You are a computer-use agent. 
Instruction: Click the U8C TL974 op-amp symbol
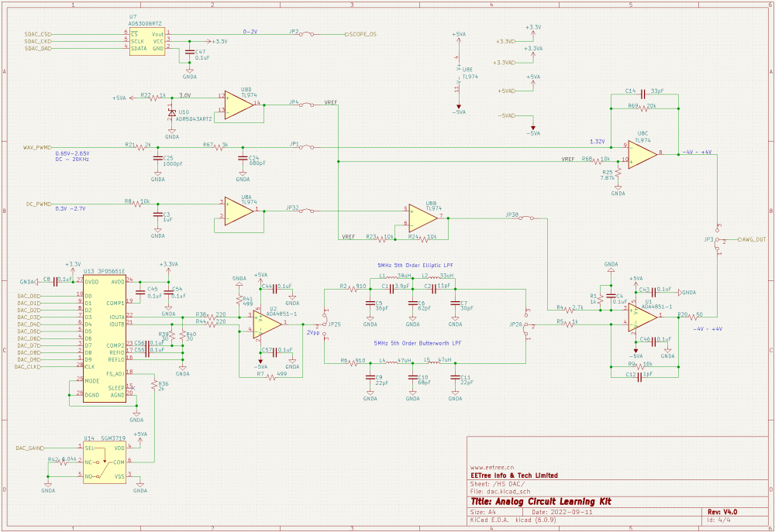pos(642,153)
